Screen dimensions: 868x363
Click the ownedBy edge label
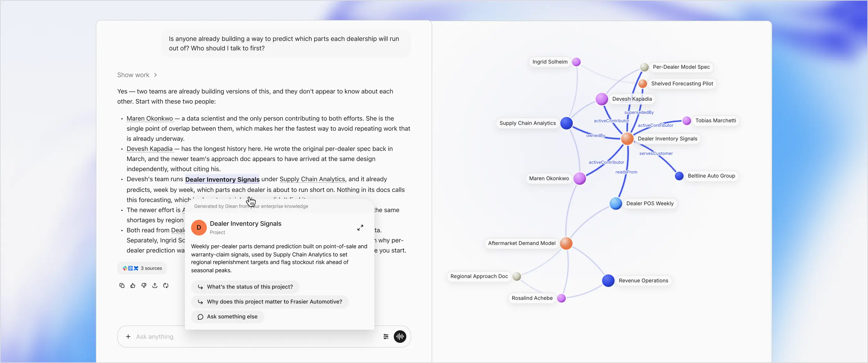596,136
